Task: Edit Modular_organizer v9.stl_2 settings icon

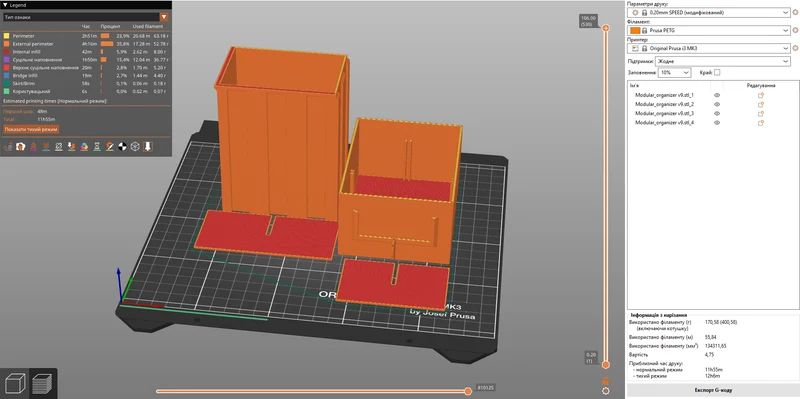Action: tap(761, 105)
